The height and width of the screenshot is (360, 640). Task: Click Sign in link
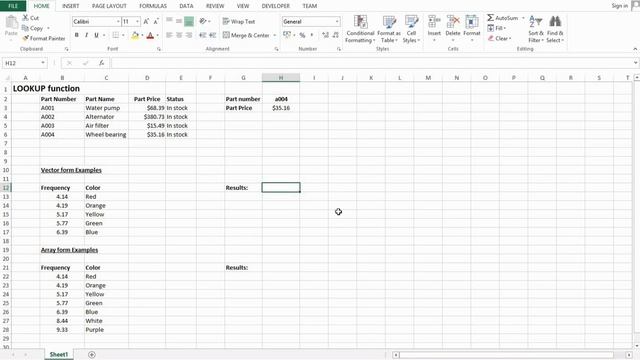click(620, 6)
